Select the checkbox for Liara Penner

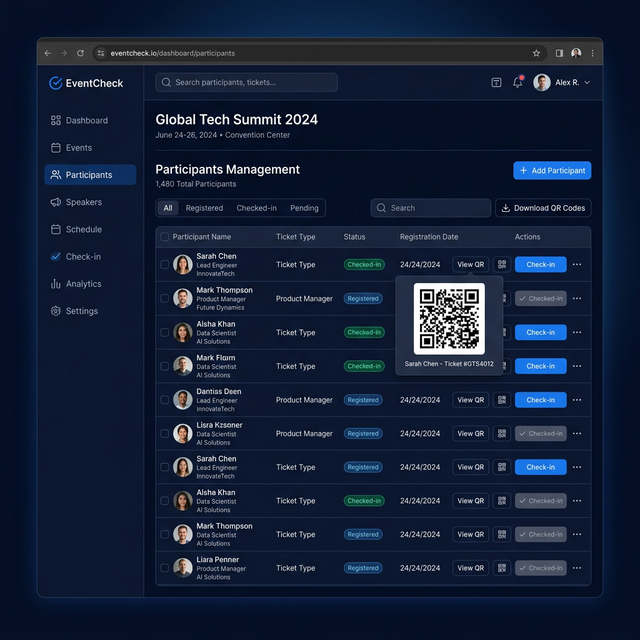164,568
